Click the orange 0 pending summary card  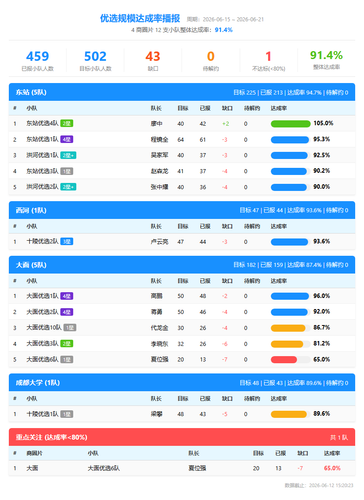(x=211, y=60)
